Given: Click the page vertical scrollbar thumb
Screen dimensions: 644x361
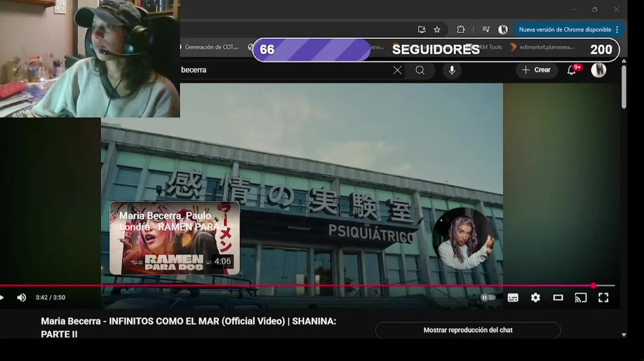Looking at the screenshot, I should pyautogui.click(x=624, y=86).
